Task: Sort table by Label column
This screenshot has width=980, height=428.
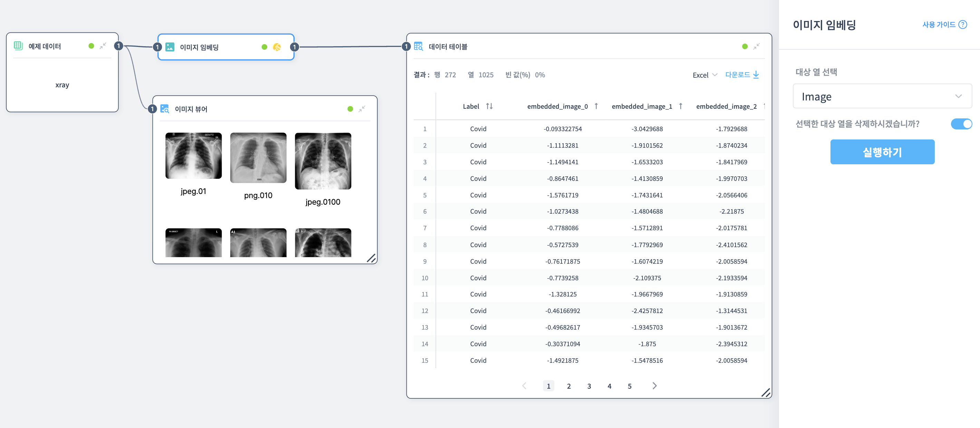Action: click(x=489, y=106)
